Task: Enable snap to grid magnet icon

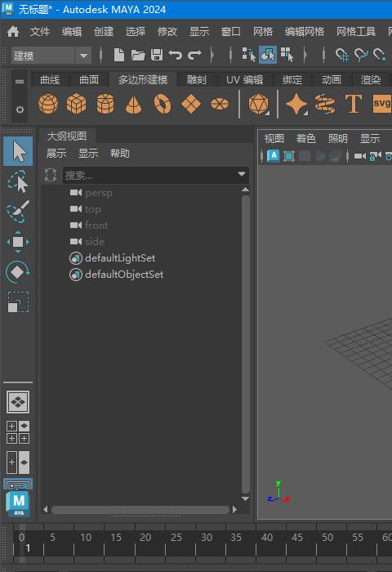Action: click(342, 55)
